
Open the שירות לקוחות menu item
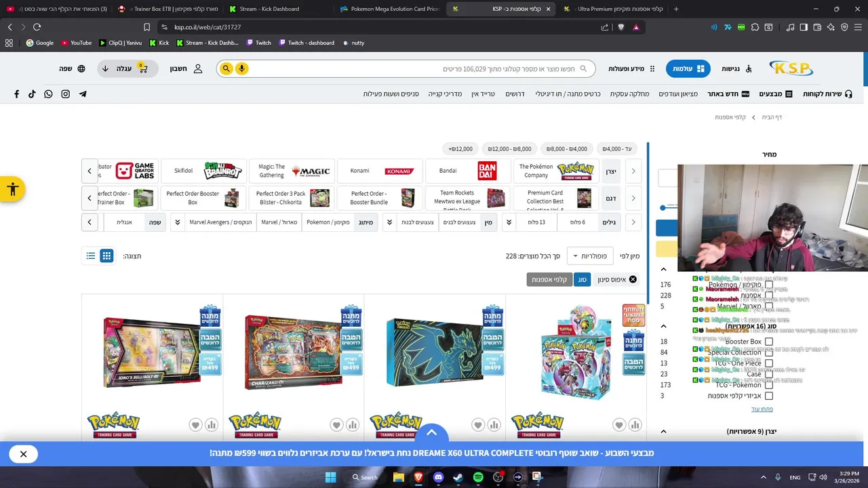coord(827,94)
